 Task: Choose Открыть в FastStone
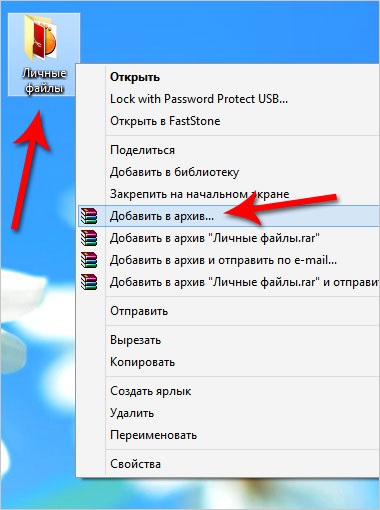[x=165, y=121]
